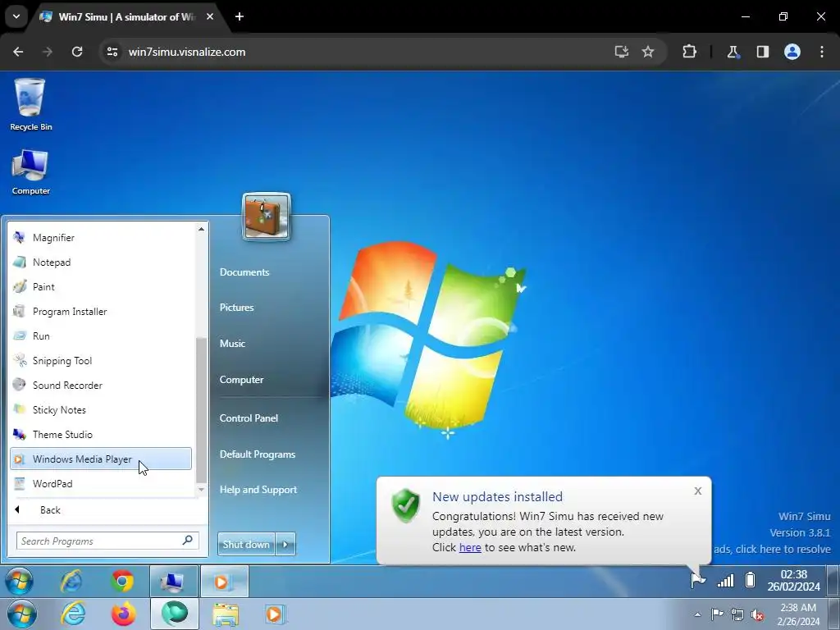This screenshot has width=840, height=630.
Task: Click Media Player button on simulator taskbar
Action: pyautogui.click(x=225, y=582)
